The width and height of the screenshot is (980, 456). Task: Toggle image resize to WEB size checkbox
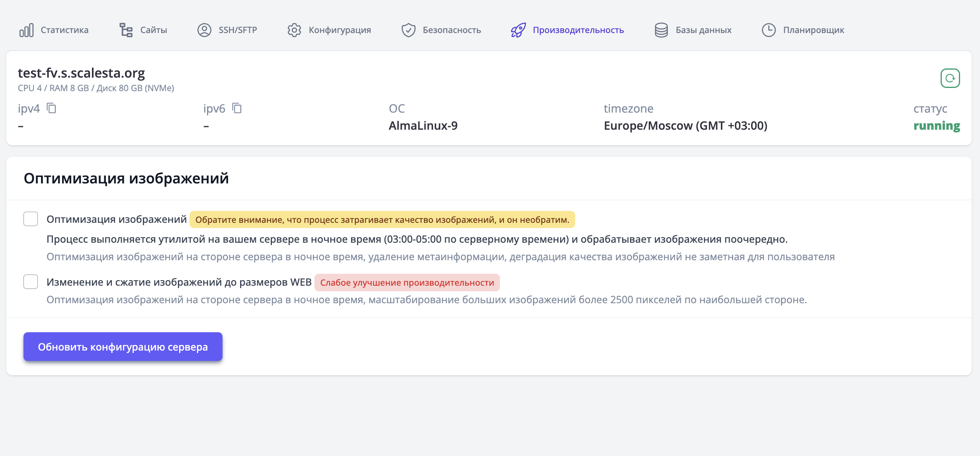tap(31, 282)
